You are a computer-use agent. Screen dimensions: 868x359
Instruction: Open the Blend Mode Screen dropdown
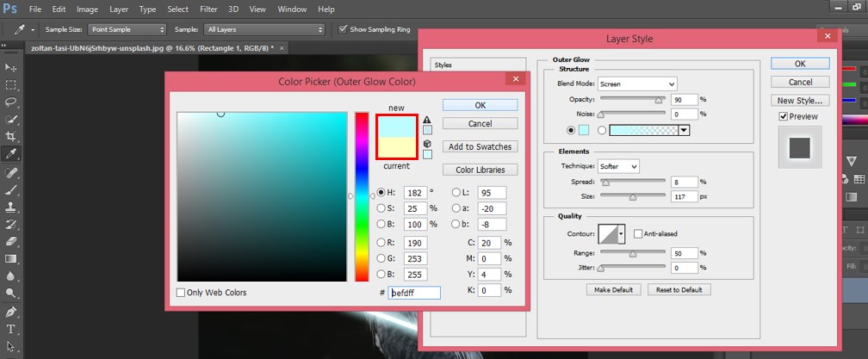coord(637,84)
